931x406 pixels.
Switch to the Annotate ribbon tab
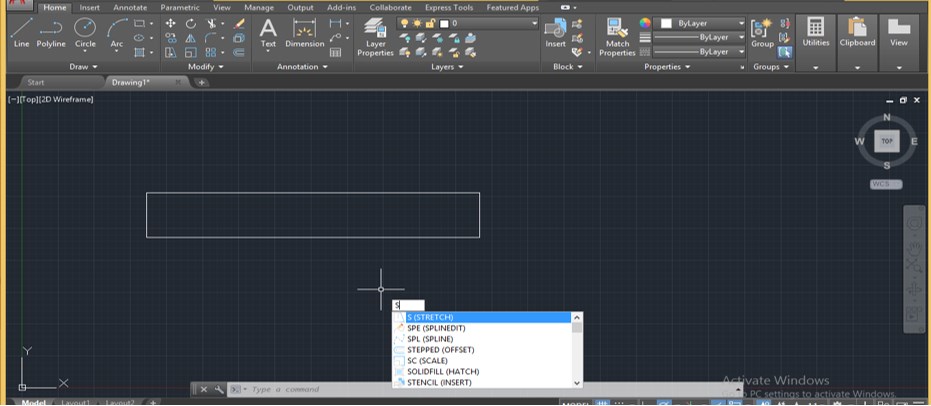click(x=129, y=7)
